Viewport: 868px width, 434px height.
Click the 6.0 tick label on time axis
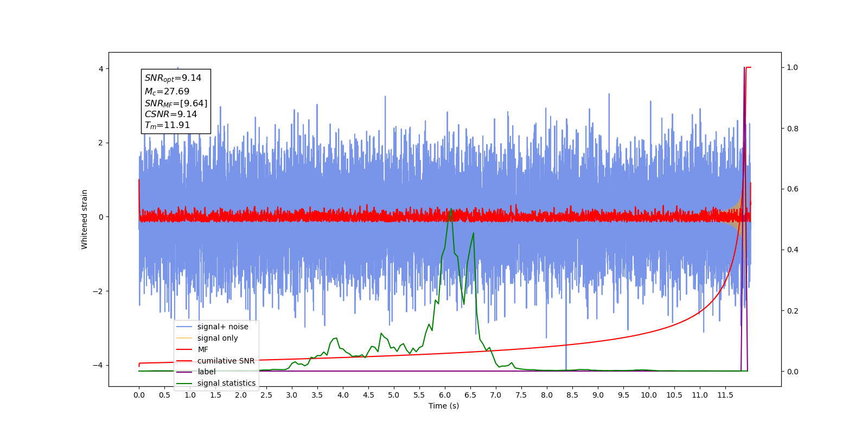click(x=445, y=395)
